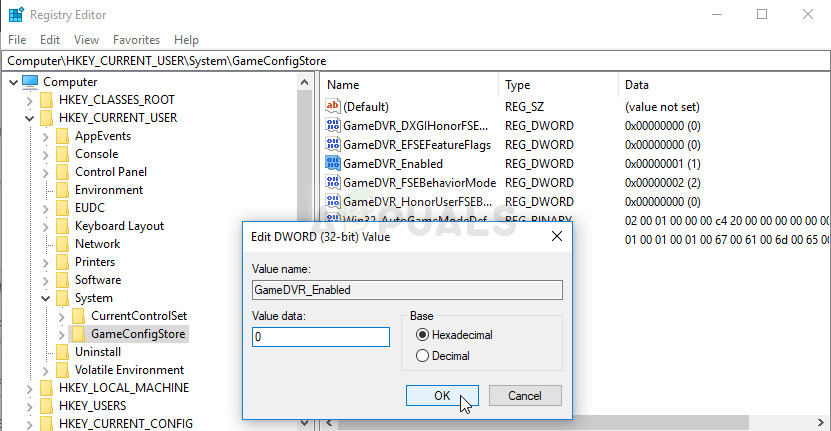
Task: Click the values pane scroll left arrow
Action: point(329,423)
